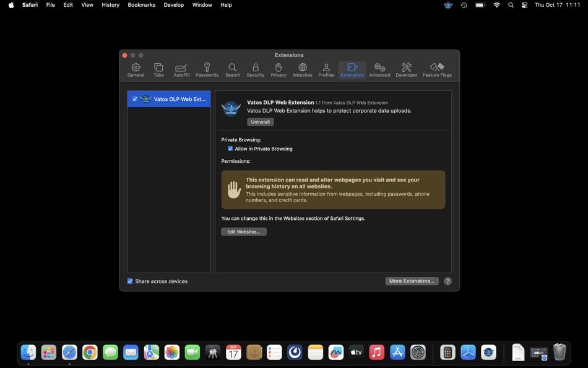Open the Safari menu
This screenshot has height=368, width=588.
pos(30,5)
